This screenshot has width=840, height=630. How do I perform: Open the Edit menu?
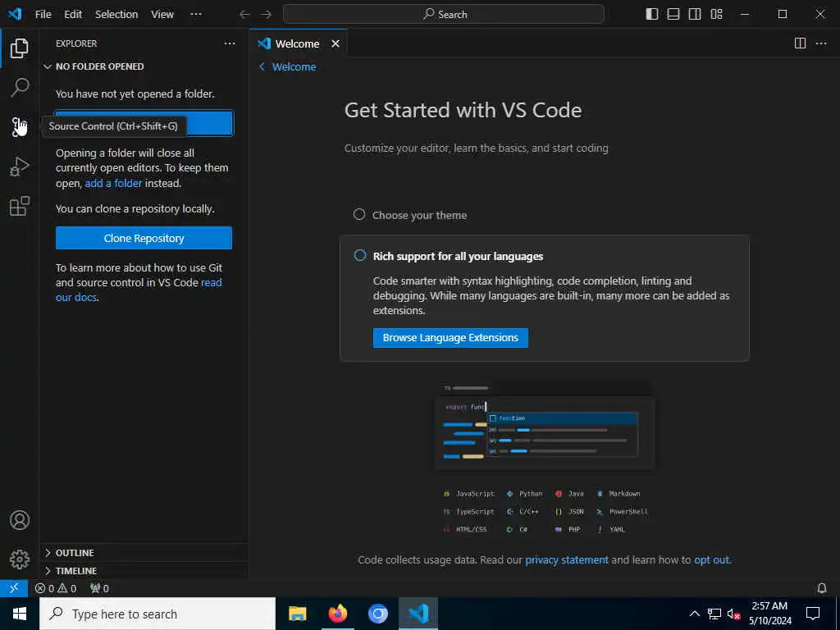(x=73, y=15)
